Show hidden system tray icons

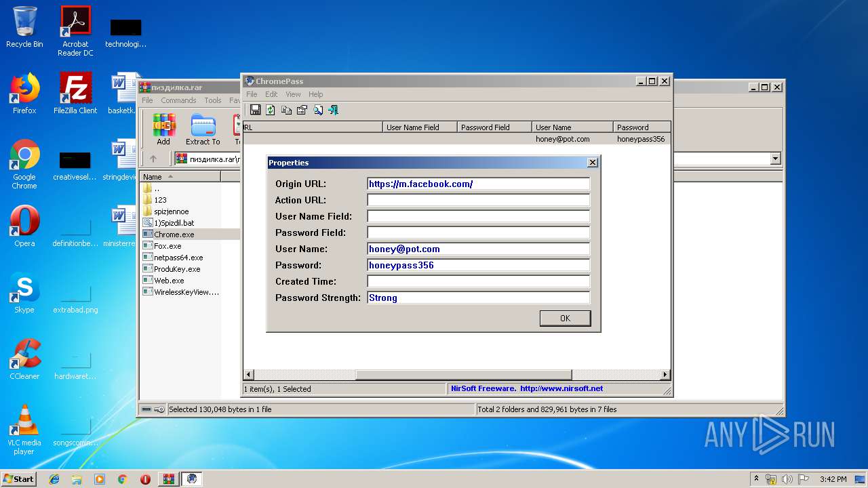756,479
